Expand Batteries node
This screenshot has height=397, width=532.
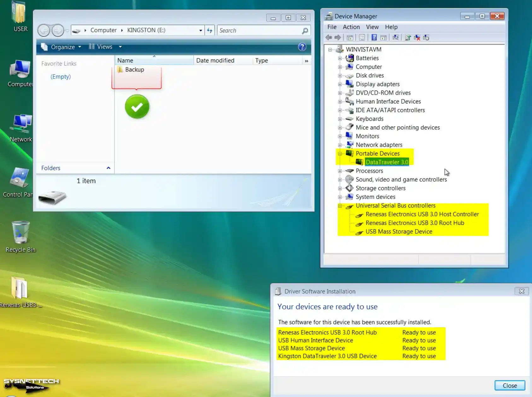coord(340,58)
